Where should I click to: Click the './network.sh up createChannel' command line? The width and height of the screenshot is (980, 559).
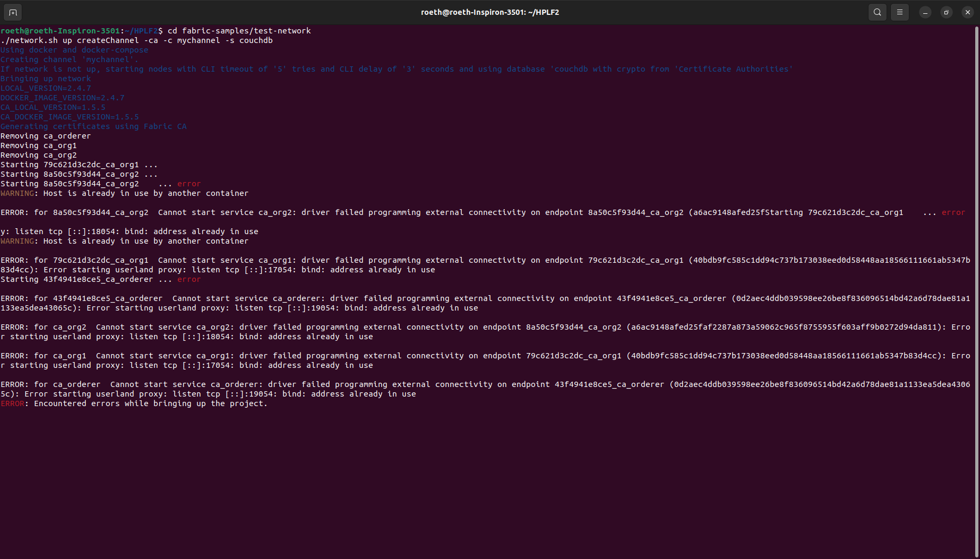(x=136, y=40)
